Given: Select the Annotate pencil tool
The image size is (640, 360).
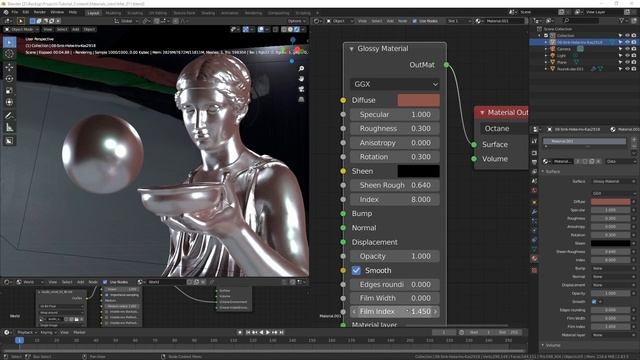Looking at the screenshot, I should (9, 116).
